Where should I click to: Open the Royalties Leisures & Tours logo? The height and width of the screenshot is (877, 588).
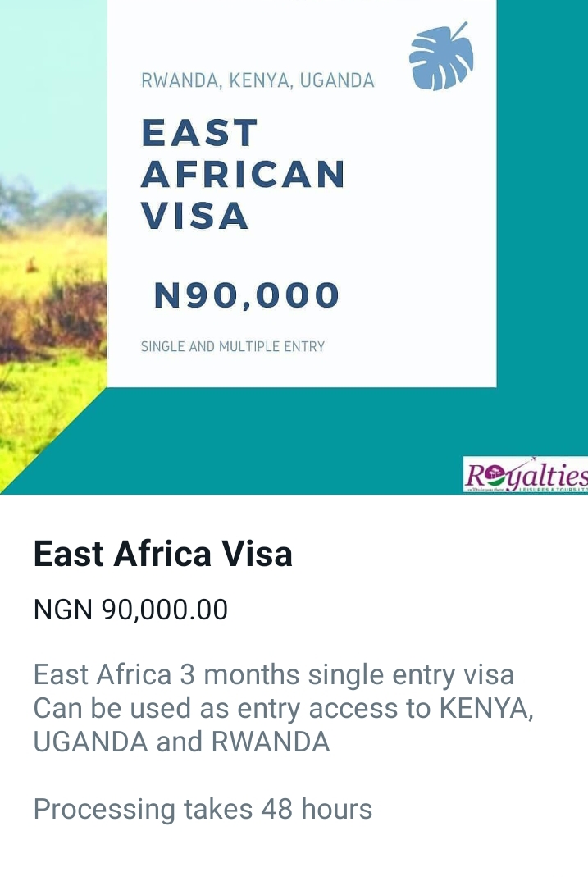tap(526, 475)
